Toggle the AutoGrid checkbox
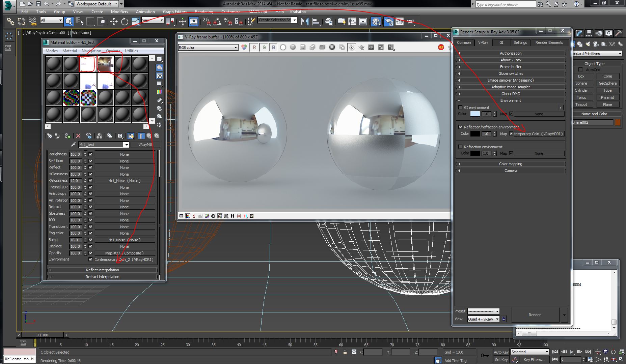Screen dimensions: 626x364 580,70
